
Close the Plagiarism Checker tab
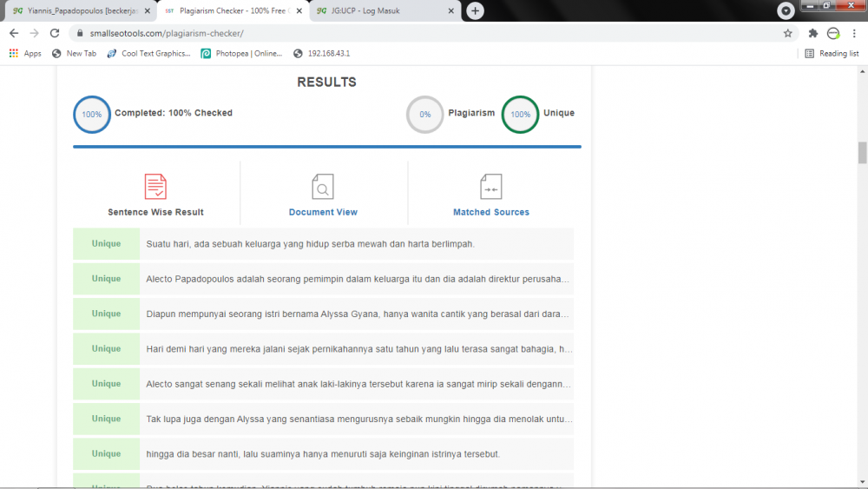click(299, 10)
